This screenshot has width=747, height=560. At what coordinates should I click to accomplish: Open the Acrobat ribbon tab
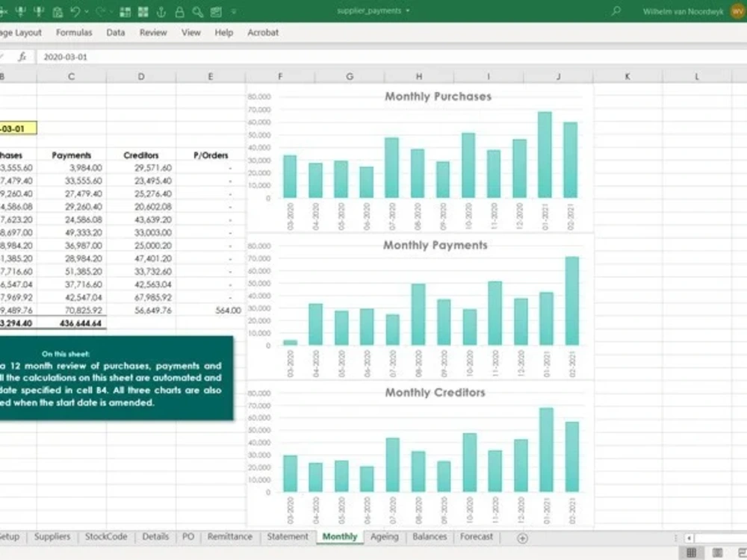point(262,32)
